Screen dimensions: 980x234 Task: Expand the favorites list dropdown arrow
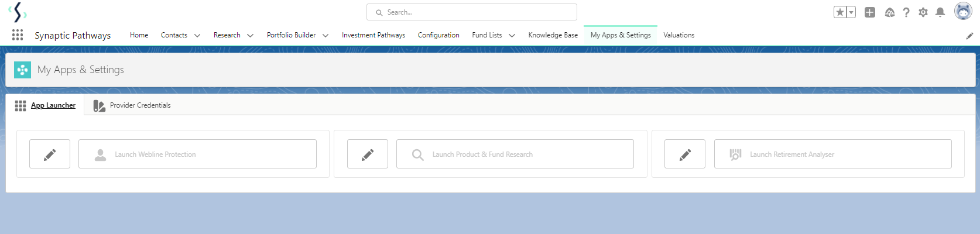point(851,12)
